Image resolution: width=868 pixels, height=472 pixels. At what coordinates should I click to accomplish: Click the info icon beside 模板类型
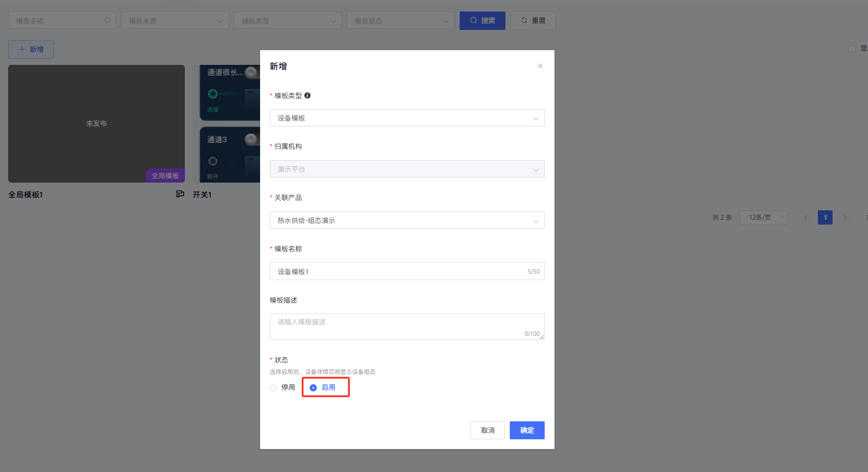(x=308, y=95)
